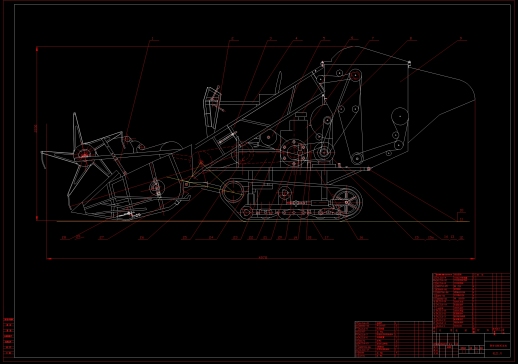The width and height of the screenshot is (518, 364).
Task: Select the spoked rear track drive sprocket
Action: [346, 202]
